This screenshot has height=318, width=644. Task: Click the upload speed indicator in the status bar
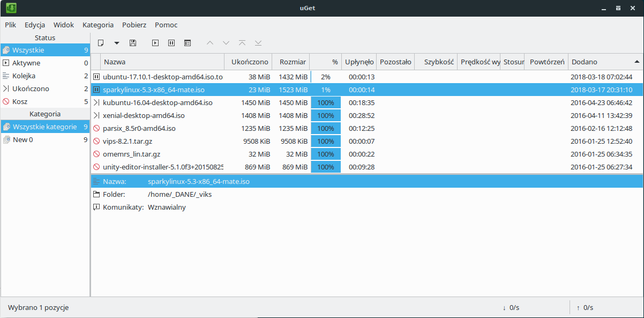tap(585, 308)
